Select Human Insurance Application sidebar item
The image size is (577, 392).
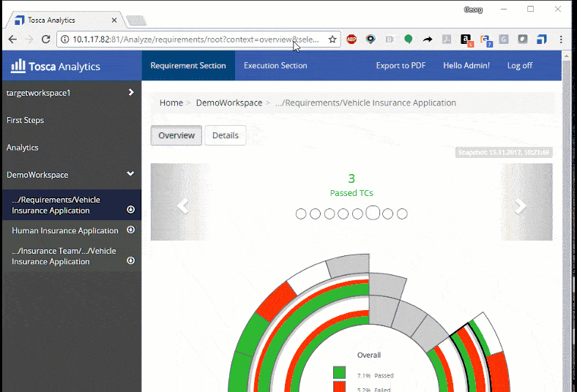pos(72,230)
